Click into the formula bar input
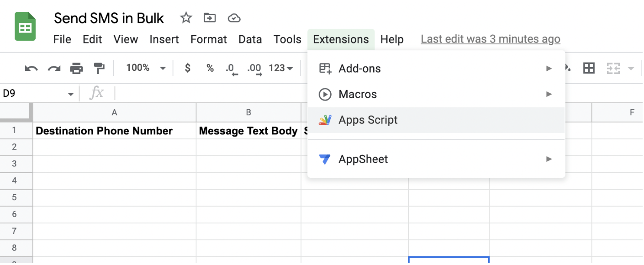 click(x=379, y=94)
